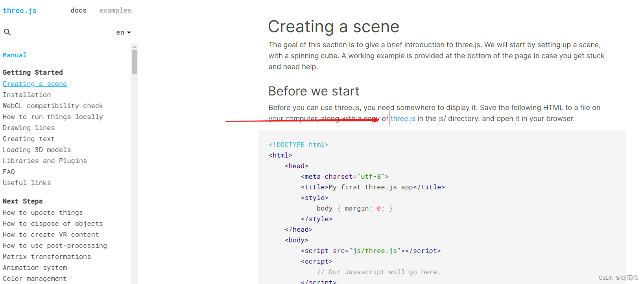Click the 'body { margin: 0; }' line
Viewport: 644px width, 284px height.
click(355, 208)
